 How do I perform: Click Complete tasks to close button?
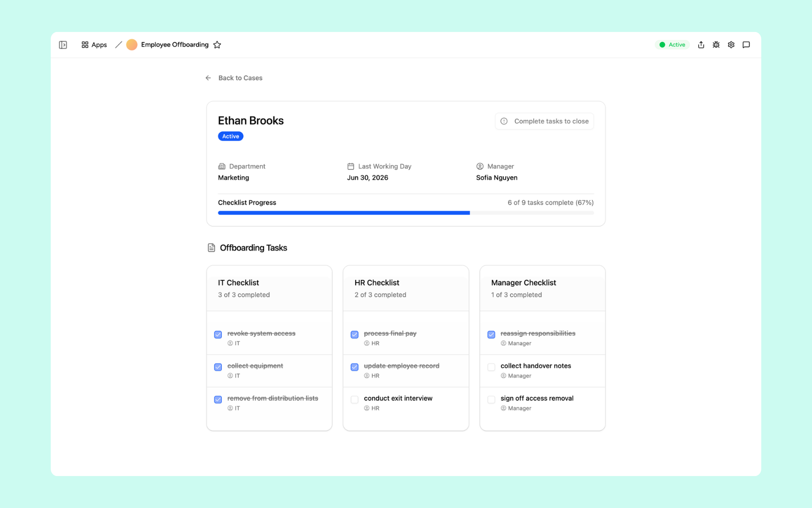[x=544, y=121]
